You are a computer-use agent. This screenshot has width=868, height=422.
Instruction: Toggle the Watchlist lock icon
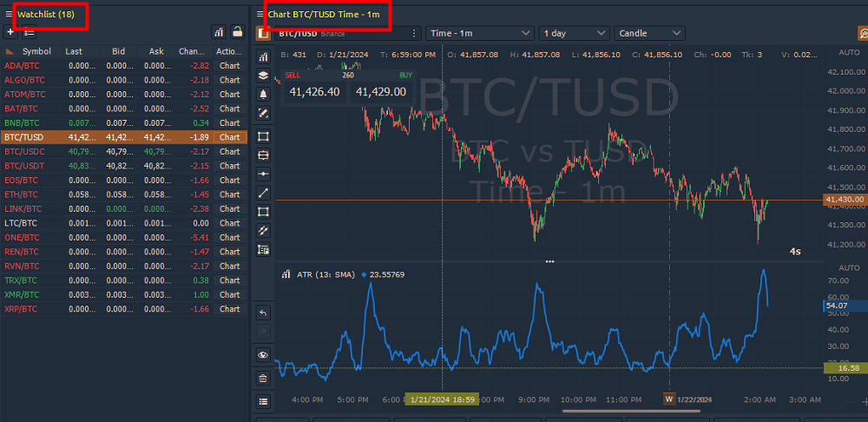pyautogui.click(x=237, y=32)
